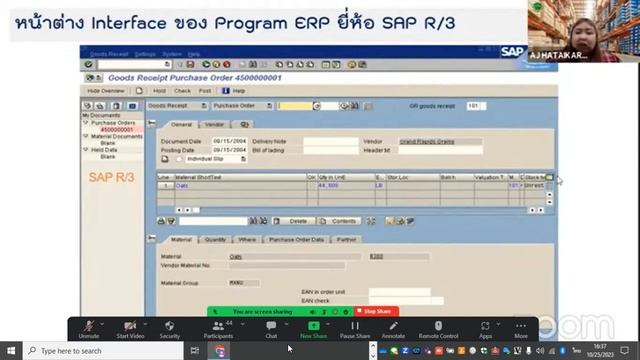Click the yellow purchase order number field
Viewport: 640px width, 360px height.
click(295, 106)
